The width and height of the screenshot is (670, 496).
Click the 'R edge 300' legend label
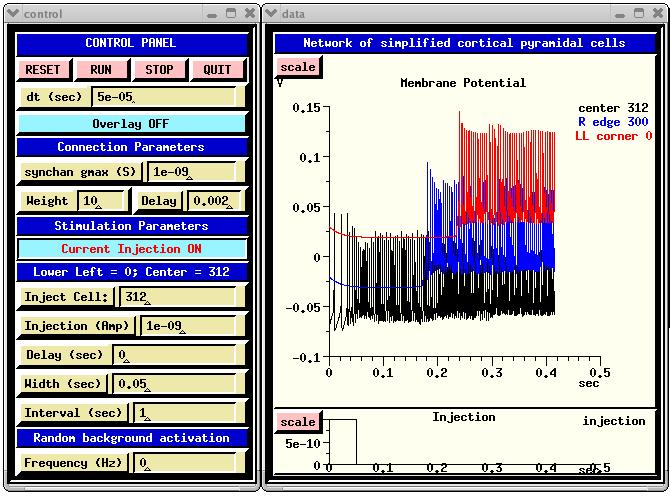click(x=613, y=122)
